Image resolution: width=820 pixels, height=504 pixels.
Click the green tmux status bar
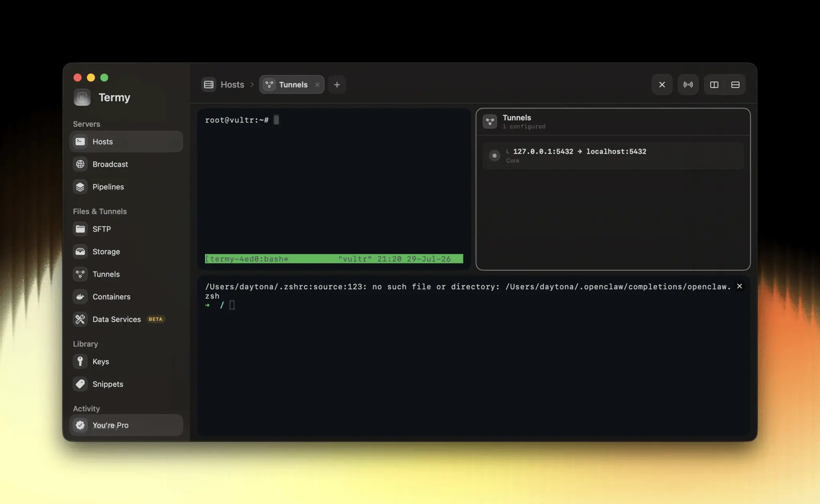(334, 259)
